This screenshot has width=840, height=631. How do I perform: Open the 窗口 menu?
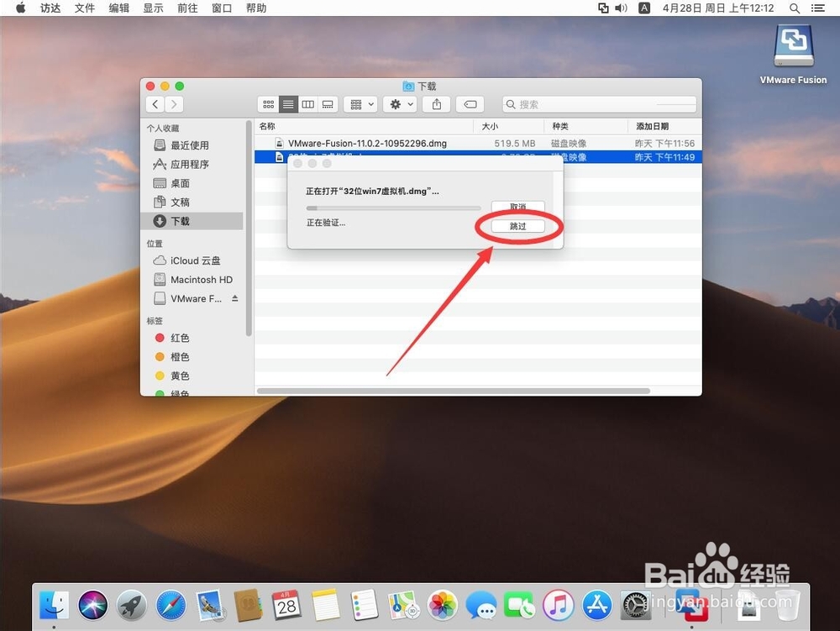221,8
